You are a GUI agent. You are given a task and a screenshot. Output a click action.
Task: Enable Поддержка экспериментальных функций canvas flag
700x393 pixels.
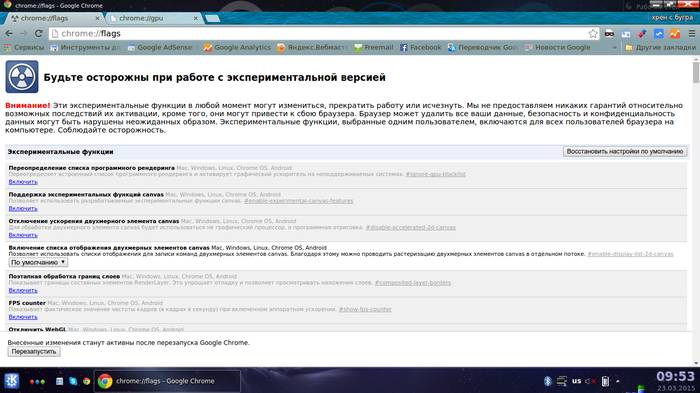[23, 209]
